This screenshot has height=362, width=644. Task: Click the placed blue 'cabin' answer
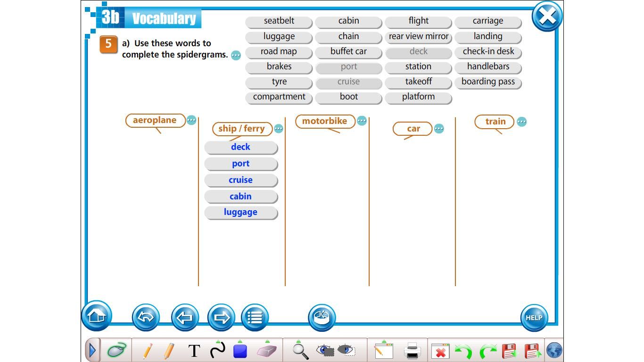(x=241, y=197)
